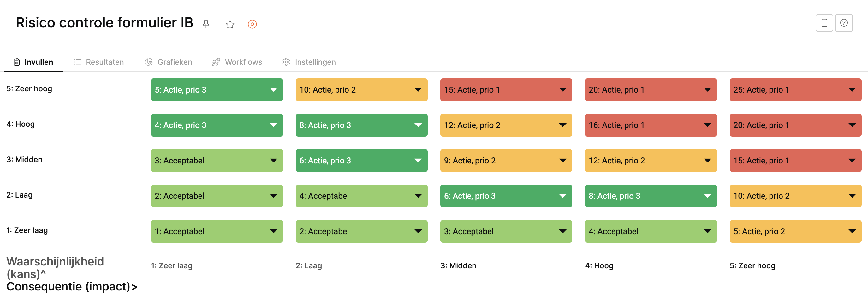Screen dimensions: 868x299
Task: Click the Instellingen gear icon
Action: click(286, 62)
